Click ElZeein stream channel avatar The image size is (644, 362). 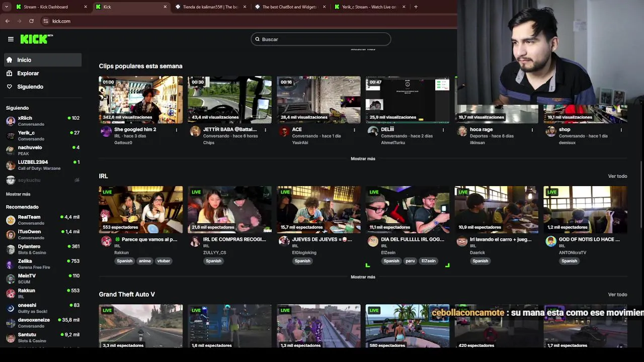point(373,241)
